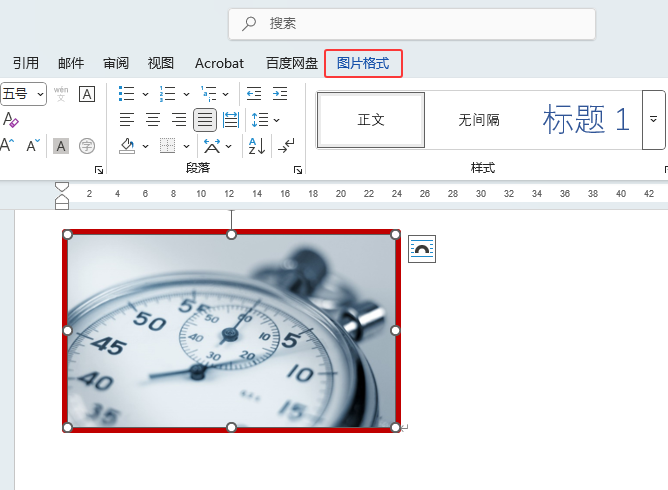This screenshot has width=668, height=490.
Task: Click the 搜索 search box
Action: click(x=412, y=24)
